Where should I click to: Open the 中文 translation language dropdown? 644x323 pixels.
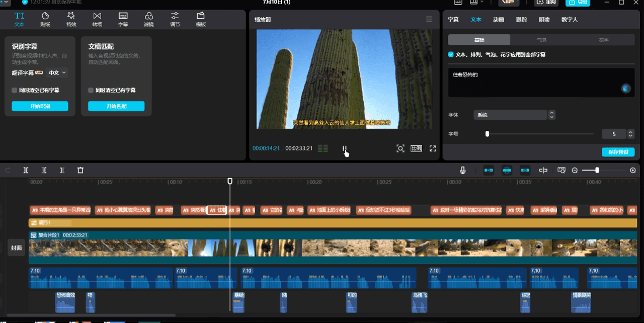pos(57,73)
